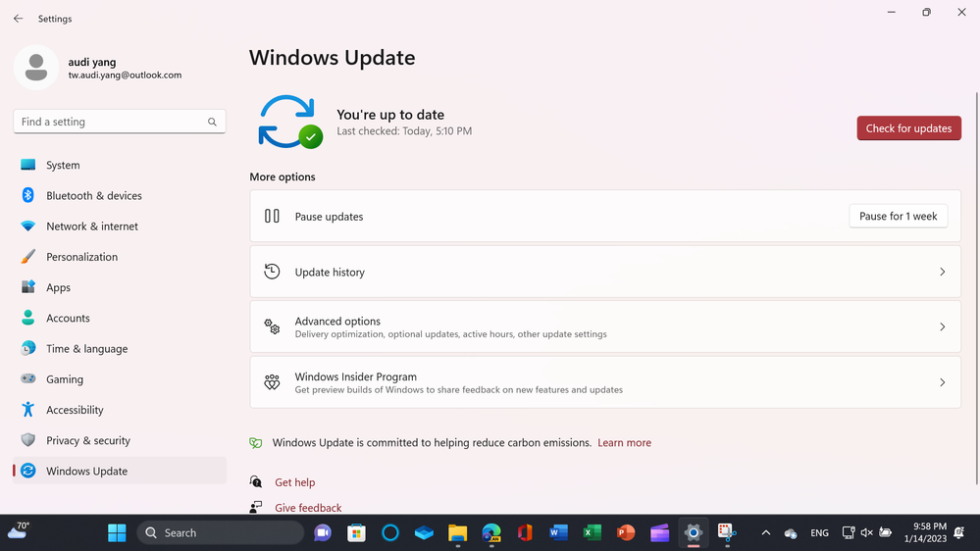The width and height of the screenshot is (980, 551).
Task: Select Windows Update in the sidebar
Action: pos(120,471)
